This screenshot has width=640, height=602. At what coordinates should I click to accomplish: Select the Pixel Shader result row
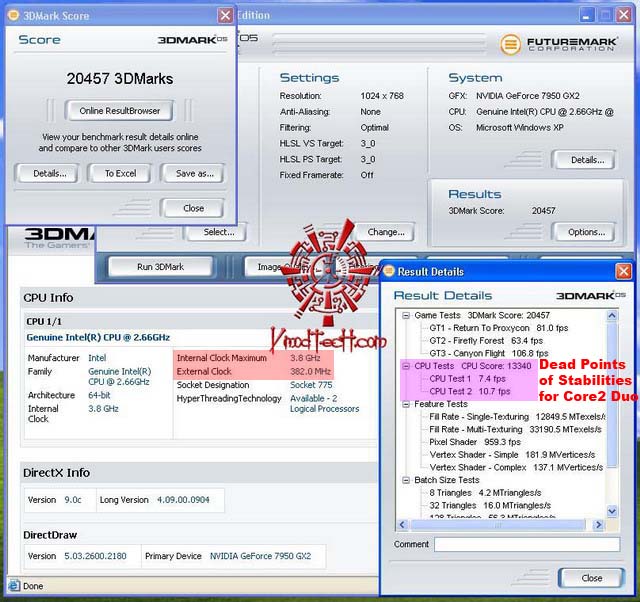click(475, 442)
